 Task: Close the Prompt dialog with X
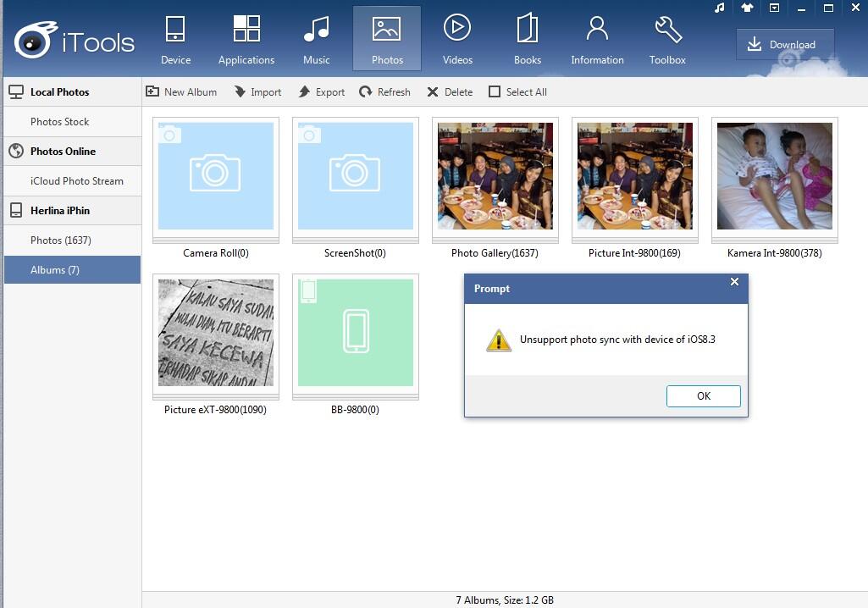pos(734,282)
